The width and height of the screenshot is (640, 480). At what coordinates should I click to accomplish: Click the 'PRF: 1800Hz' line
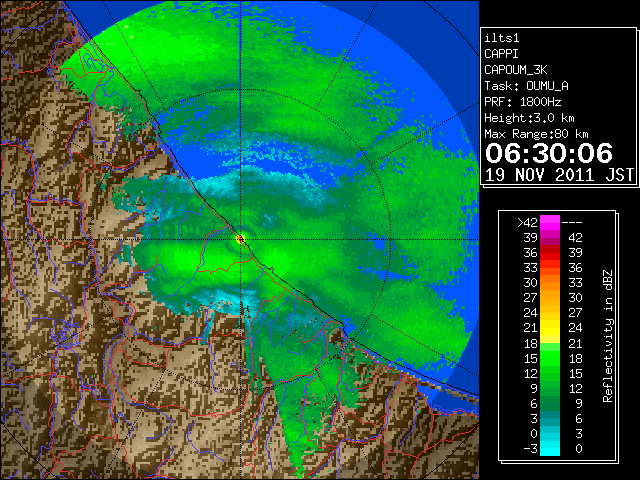[523, 102]
